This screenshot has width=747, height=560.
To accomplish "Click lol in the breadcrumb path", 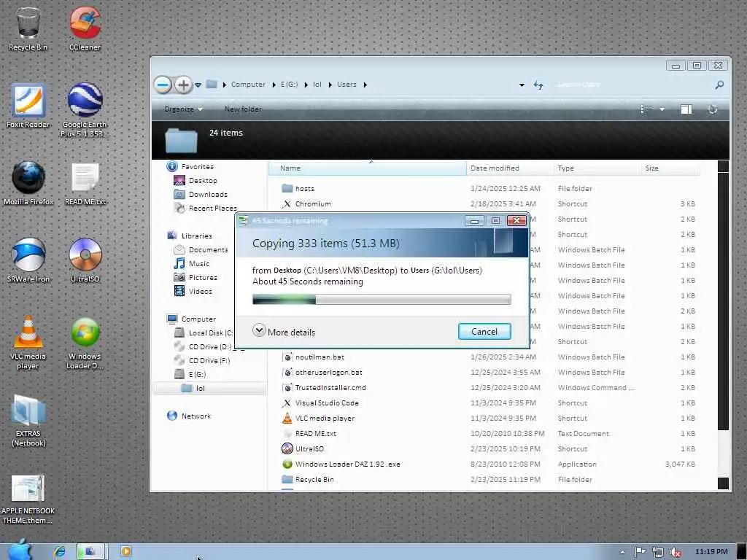I will [317, 85].
